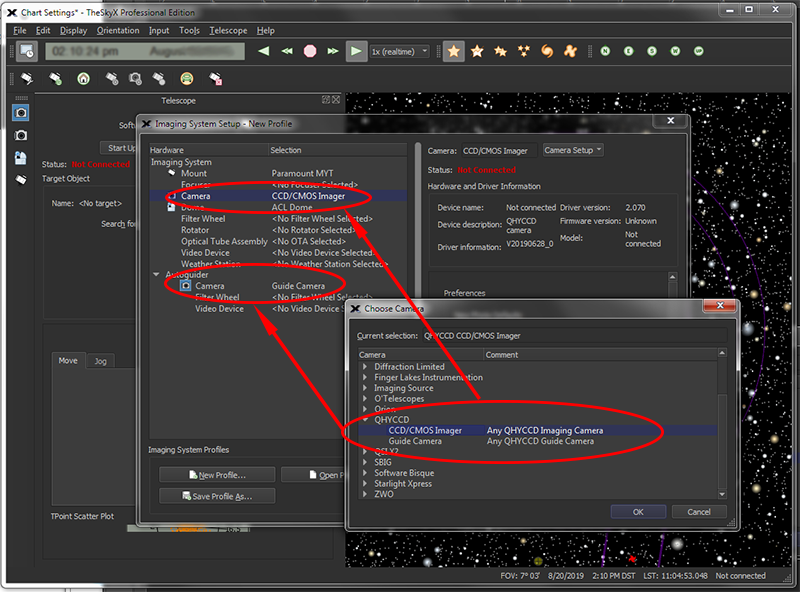Open the Input menu
Viewport: 800px width, 592px height.
tap(159, 31)
